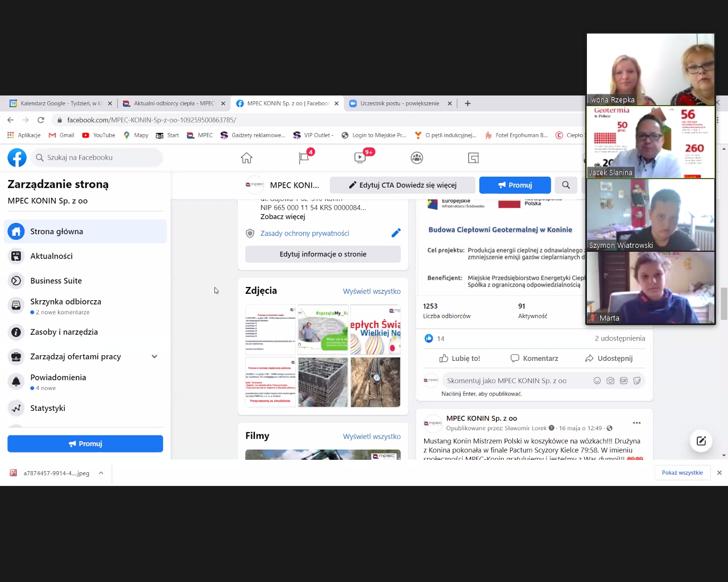The image size is (728, 582).
Task: Click Edytuj informacje o stronie button
Action: (x=322, y=254)
